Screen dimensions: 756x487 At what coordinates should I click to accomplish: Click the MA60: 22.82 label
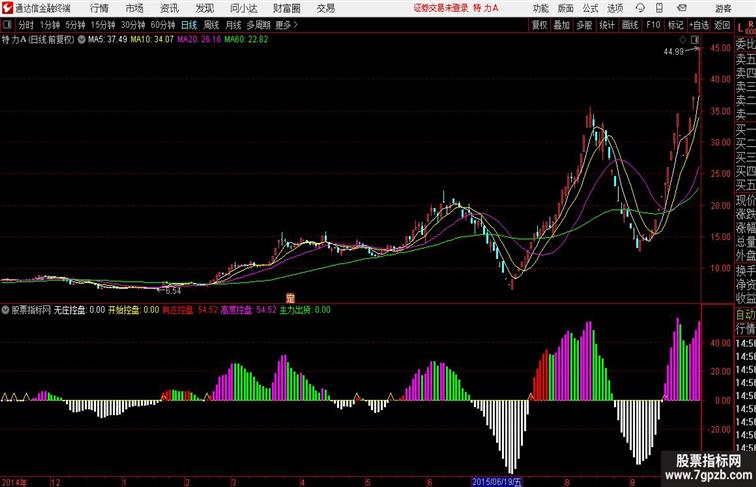tap(246, 40)
